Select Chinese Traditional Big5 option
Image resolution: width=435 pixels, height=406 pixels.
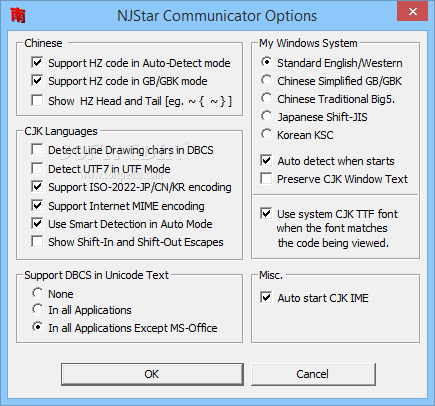pyautogui.click(x=266, y=98)
